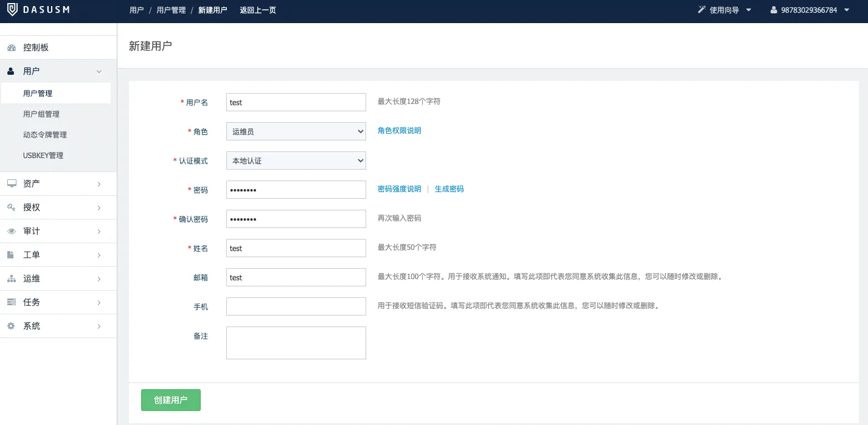This screenshot has width=868, height=425.
Task: Click the magic wand icon beside 使用向导
Action: click(x=702, y=10)
